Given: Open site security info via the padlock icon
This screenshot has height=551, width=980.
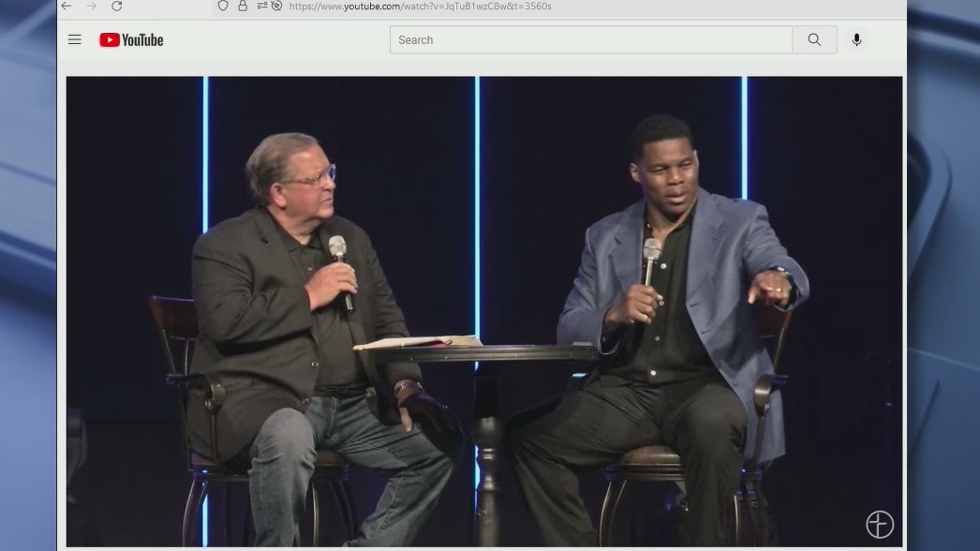Looking at the screenshot, I should click(242, 6).
